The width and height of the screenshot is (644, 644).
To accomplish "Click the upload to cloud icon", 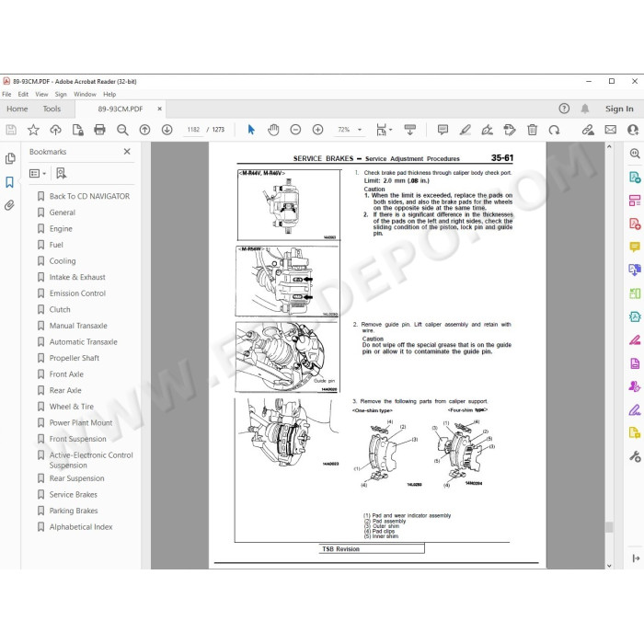I will click(55, 131).
